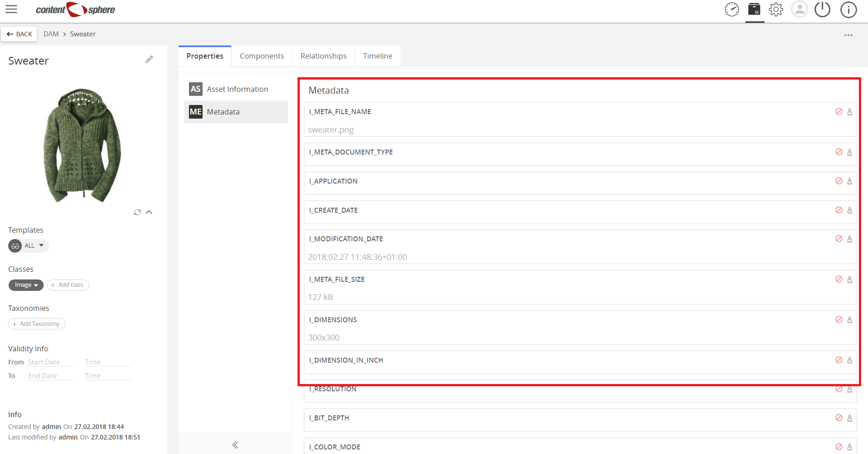Click the refresh preview icon under thumbnail
The width and height of the screenshot is (868, 454).
click(x=137, y=212)
